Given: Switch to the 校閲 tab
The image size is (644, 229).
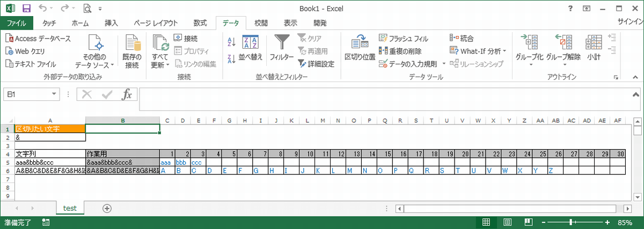Looking at the screenshot, I should click(x=261, y=23).
